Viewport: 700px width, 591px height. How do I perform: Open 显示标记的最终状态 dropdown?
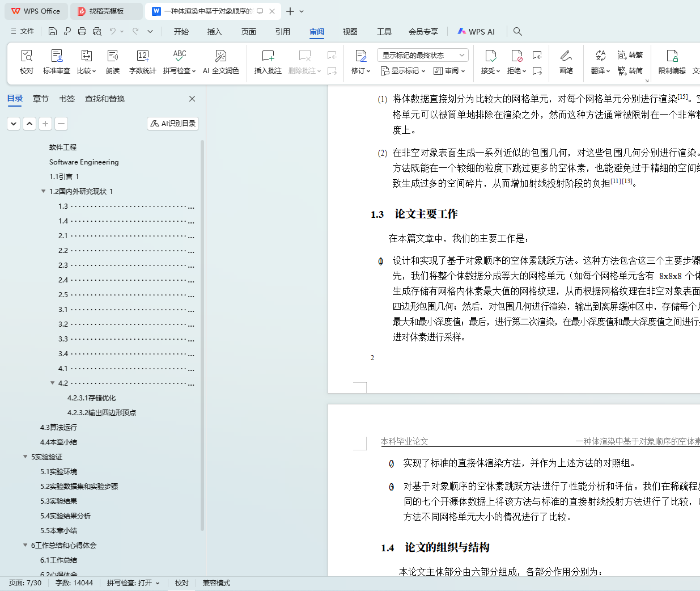point(422,55)
